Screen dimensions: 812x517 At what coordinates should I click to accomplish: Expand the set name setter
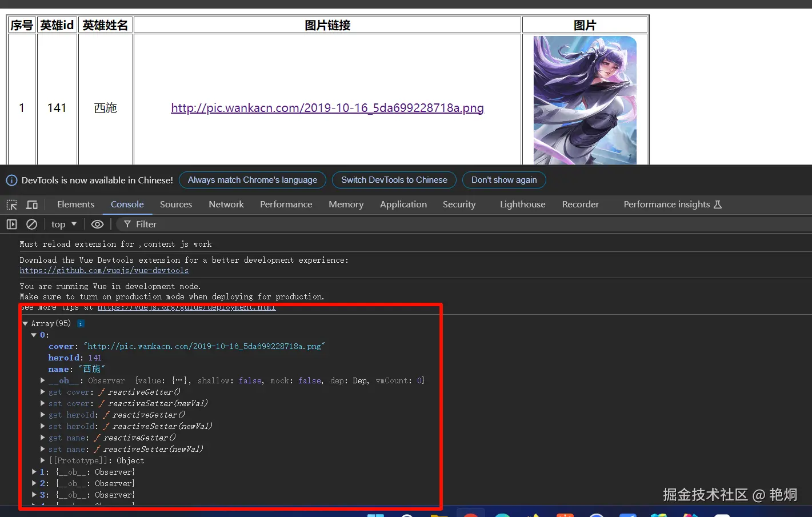pos(43,449)
